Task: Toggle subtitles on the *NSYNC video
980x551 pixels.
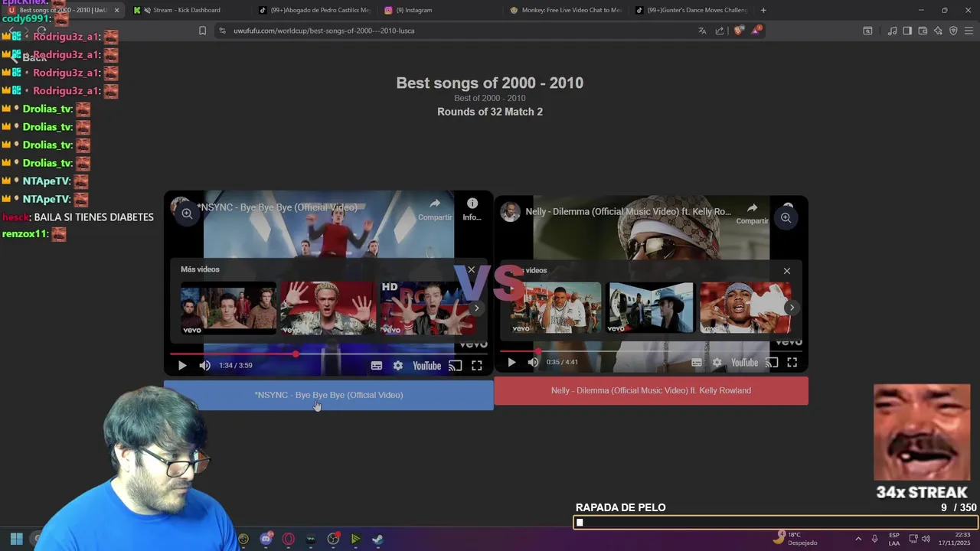Action: (x=377, y=366)
